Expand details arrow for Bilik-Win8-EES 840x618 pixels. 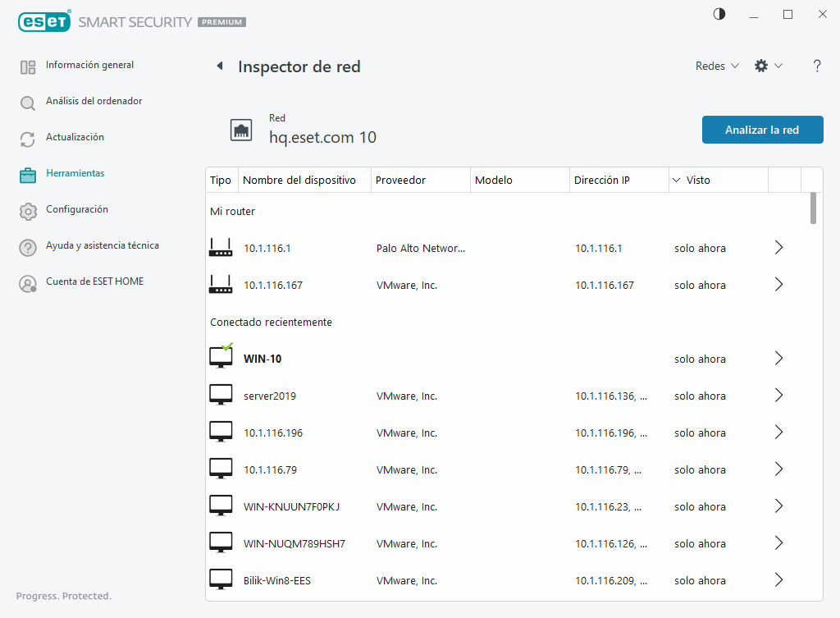click(778, 580)
